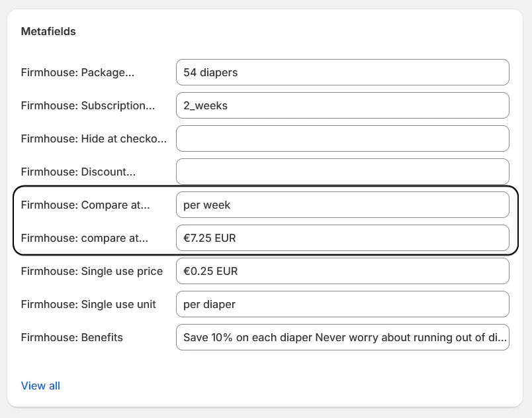Click the Package field containing '54 diapers'

pyautogui.click(x=342, y=72)
